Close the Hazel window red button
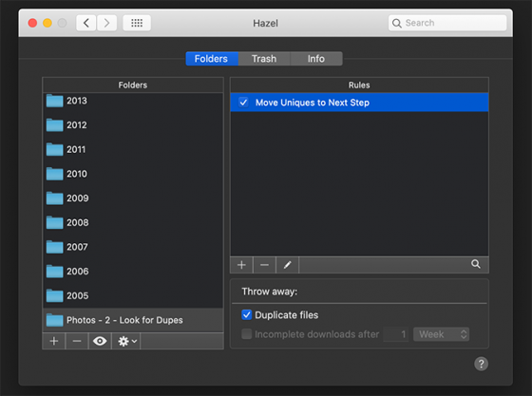Screen dimensions: 532x396 tap(32, 23)
